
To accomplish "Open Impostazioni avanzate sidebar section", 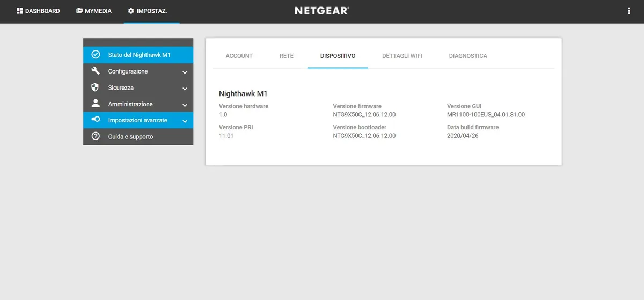I will (x=138, y=120).
